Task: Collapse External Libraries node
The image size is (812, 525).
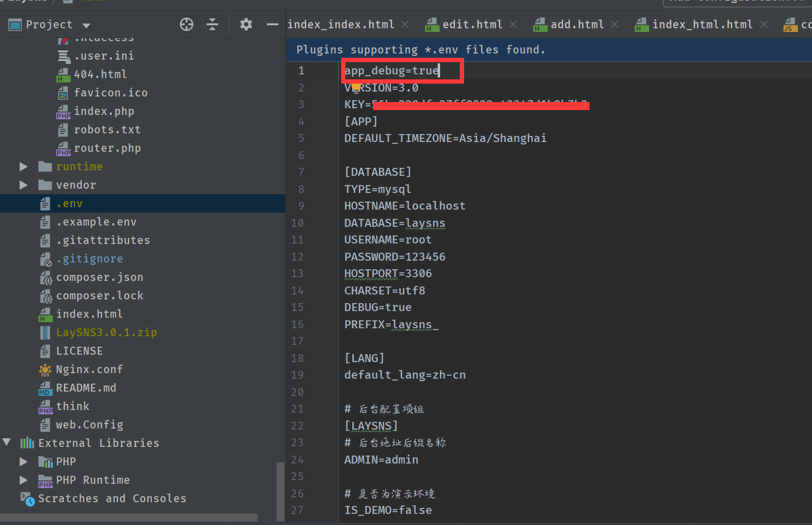Action: [6, 443]
